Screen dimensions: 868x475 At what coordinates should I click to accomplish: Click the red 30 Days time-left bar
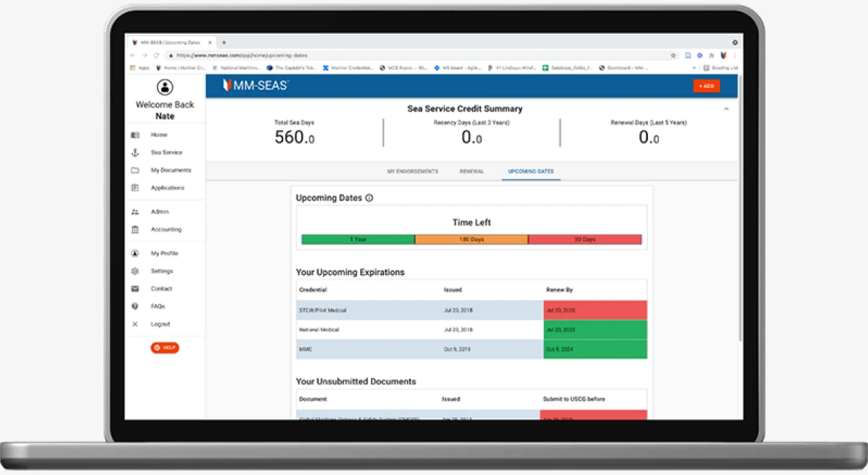[585, 239]
